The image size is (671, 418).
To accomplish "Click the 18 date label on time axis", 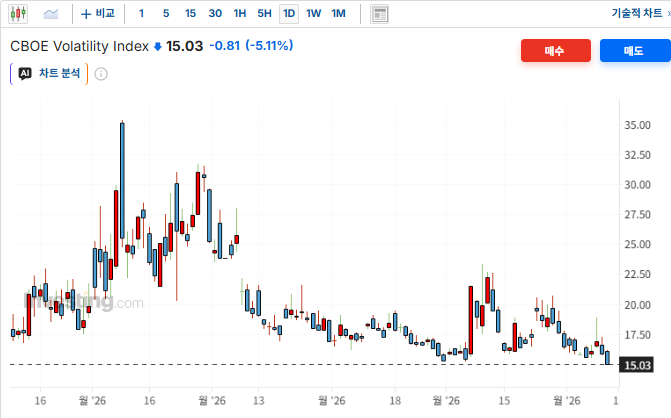I will coord(395,401).
